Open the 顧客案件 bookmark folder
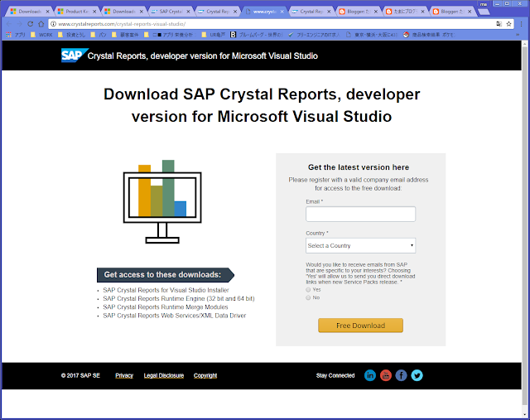 (x=125, y=35)
